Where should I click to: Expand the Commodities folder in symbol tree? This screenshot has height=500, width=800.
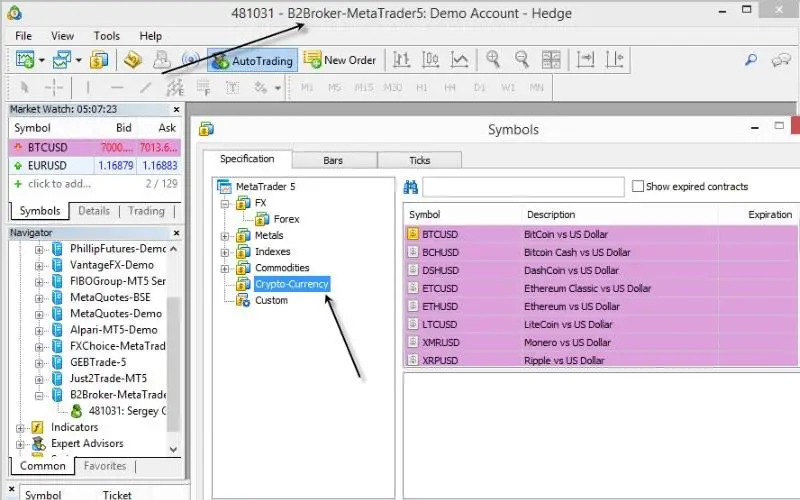(x=224, y=269)
